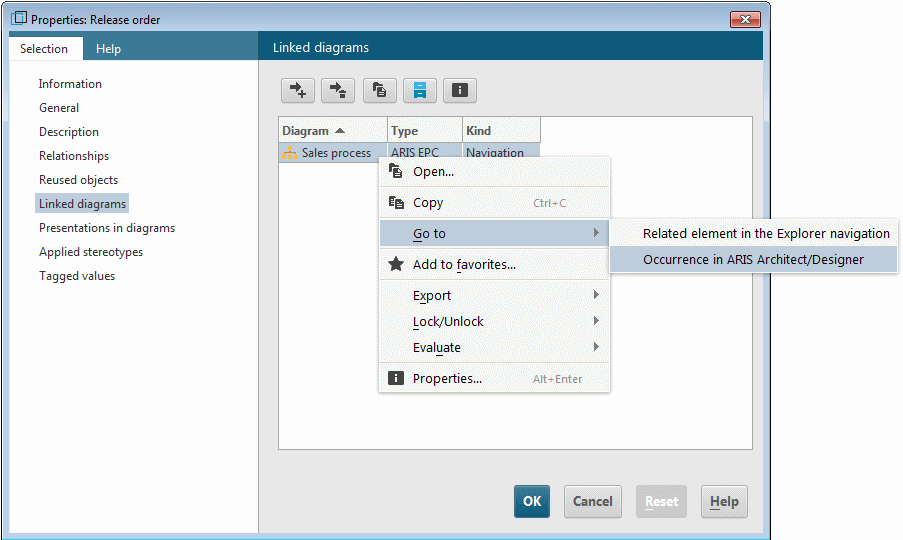The height and width of the screenshot is (540, 903).
Task: Switch to the Selection tab
Action: pyautogui.click(x=44, y=49)
